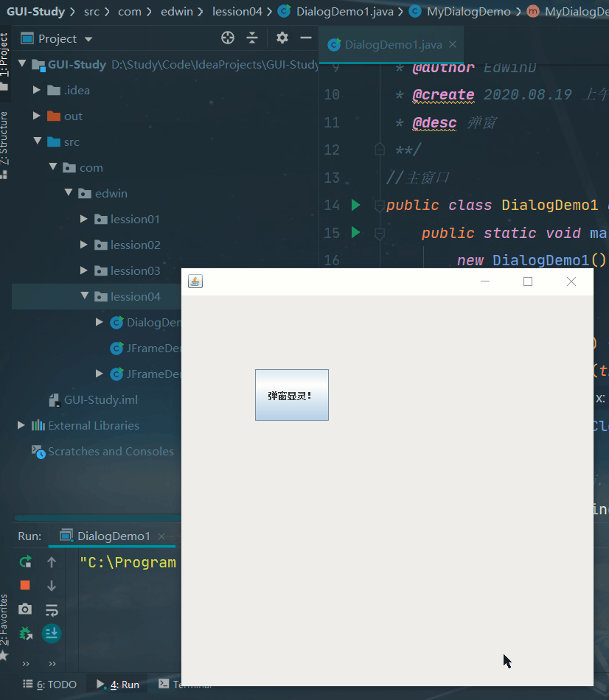
Task: Collapse the src folder
Action: click(37, 141)
